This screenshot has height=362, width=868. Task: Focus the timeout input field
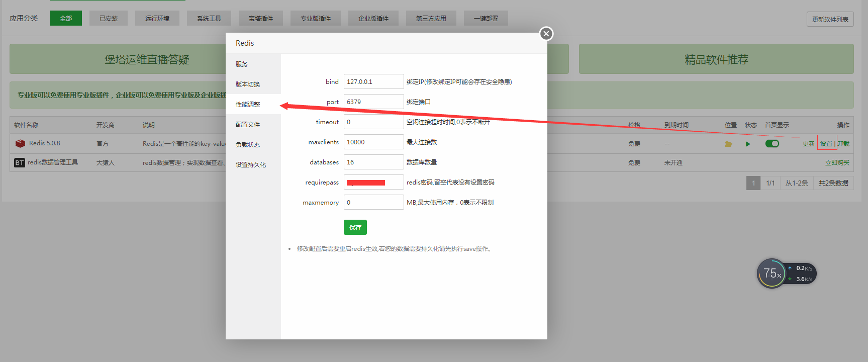(373, 122)
